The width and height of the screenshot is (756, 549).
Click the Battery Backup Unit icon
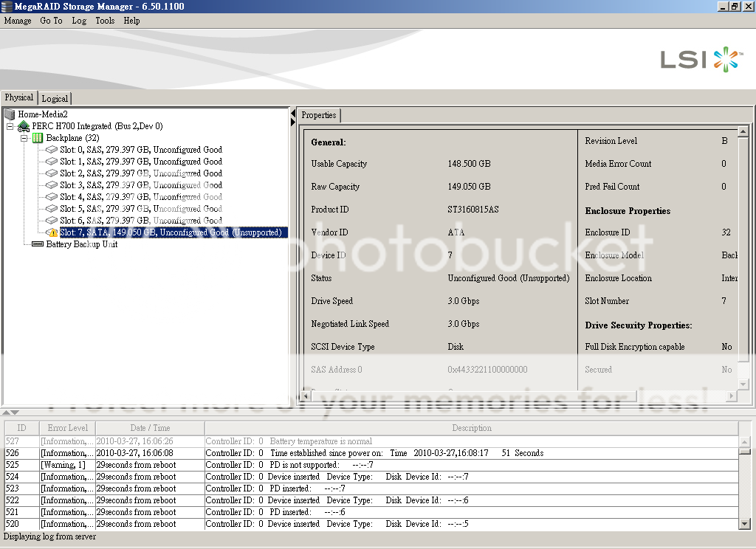[38, 244]
